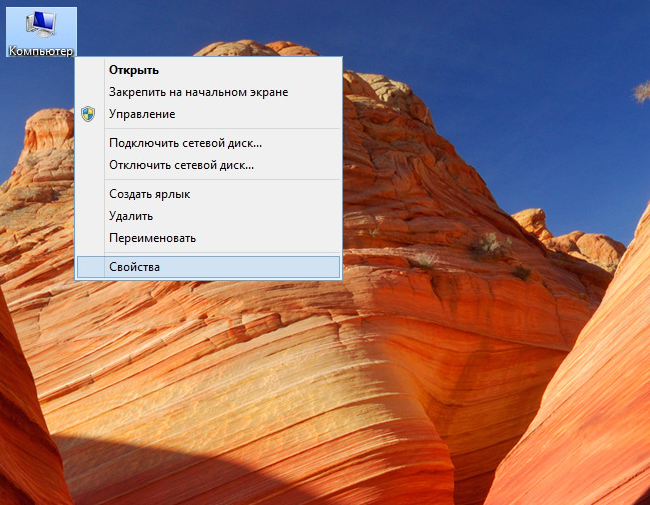Open Свойства highlighted menu item
The height and width of the screenshot is (505, 650).
[x=134, y=267]
